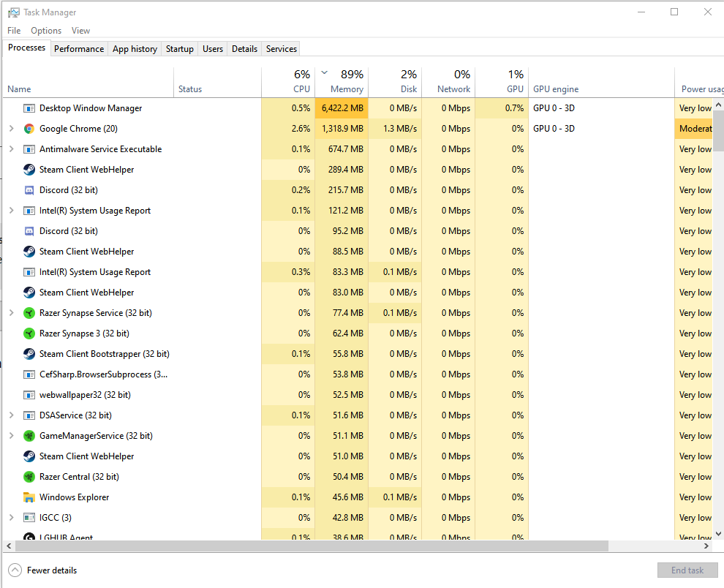Image resolution: width=724 pixels, height=588 pixels.
Task: Click the Steam icon beside the 83.0 MB WebHelper
Action: [29, 293]
